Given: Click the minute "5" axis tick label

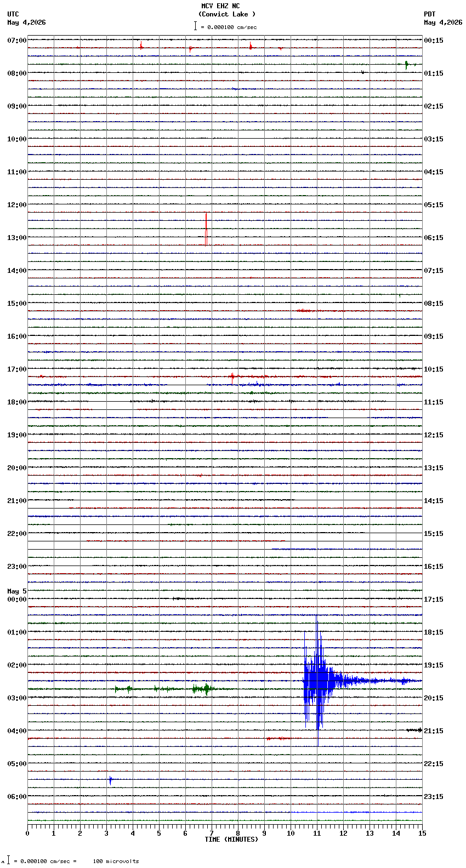Looking at the screenshot, I should pos(159,833).
